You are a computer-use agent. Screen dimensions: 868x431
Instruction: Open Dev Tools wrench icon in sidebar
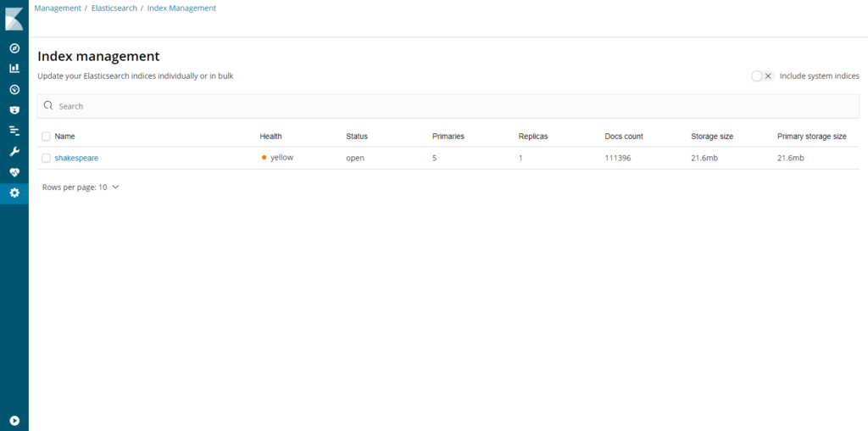click(15, 152)
